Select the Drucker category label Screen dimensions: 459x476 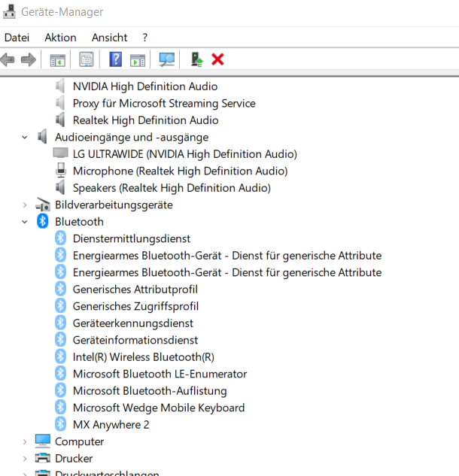[74, 459]
